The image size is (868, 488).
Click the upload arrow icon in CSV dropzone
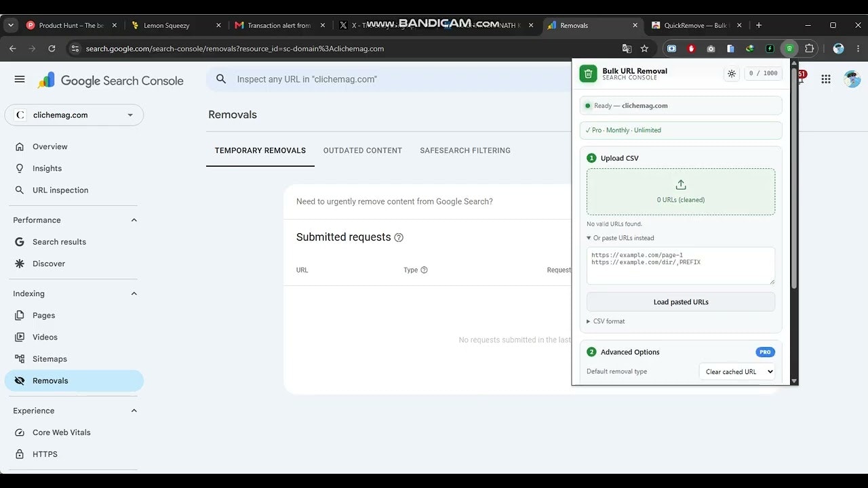tap(681, 184)
